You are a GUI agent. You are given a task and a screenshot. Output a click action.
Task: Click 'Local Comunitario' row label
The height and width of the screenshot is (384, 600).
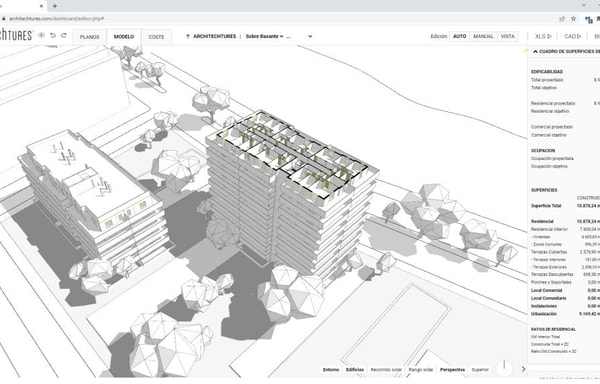[548, 298]
